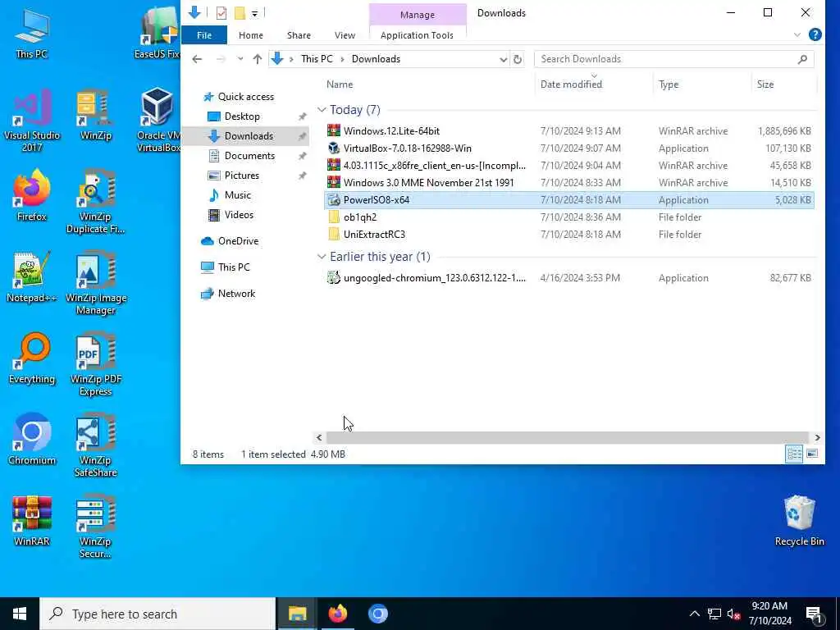840x630 pixels.
Task: Show hidden system tray icons
Action: tap(694, 614)
